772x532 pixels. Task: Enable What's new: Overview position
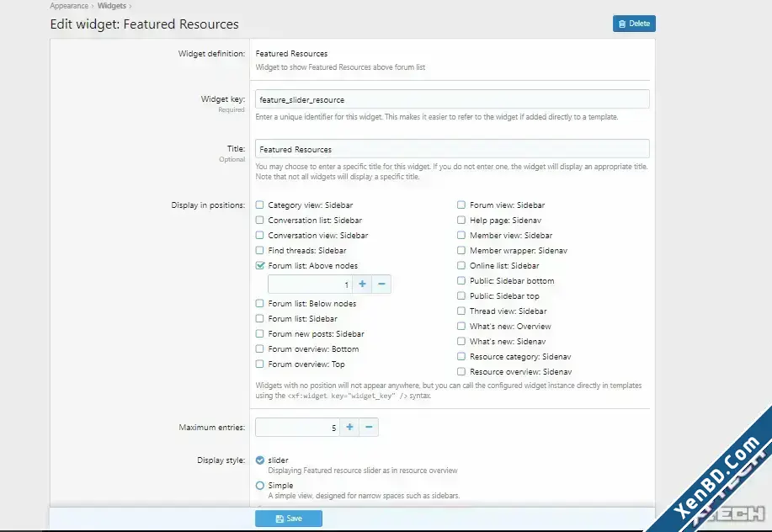tap(461, 327)
